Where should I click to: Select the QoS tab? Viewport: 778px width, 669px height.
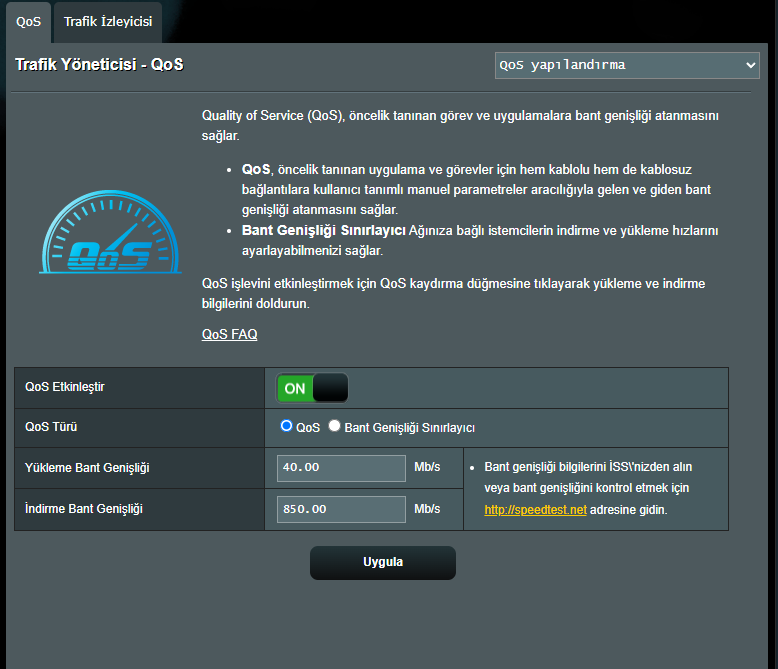(29, 21)
